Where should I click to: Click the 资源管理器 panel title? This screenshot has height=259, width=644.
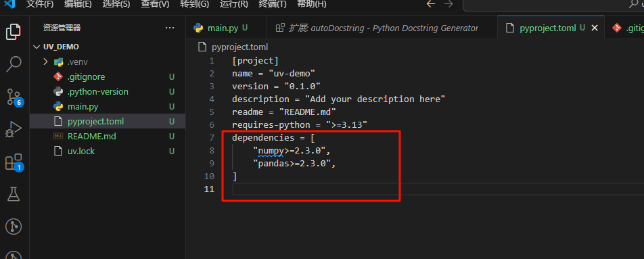(62, 28)
